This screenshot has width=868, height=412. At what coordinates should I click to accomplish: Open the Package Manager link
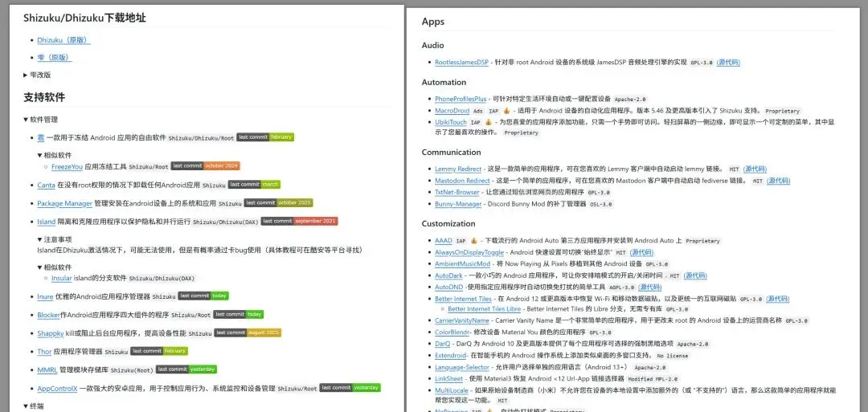pyautogui.click(x=65, y=203)
